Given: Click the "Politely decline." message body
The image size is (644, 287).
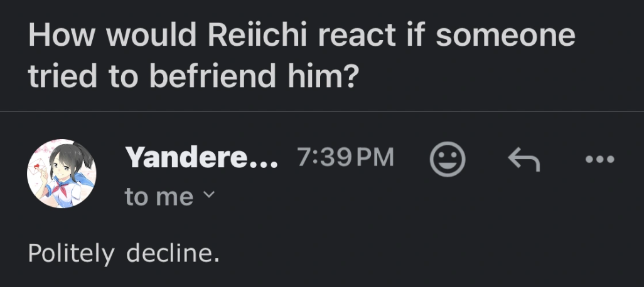Looking at the screenshot, I should (x=124, y=254).
